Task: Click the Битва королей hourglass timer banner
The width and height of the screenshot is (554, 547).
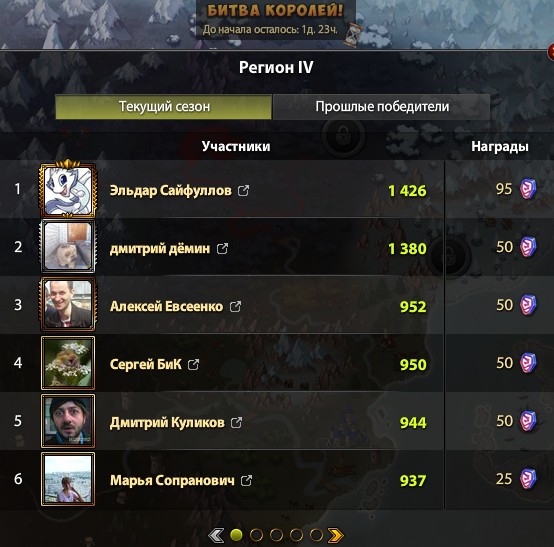Action: 276,20
